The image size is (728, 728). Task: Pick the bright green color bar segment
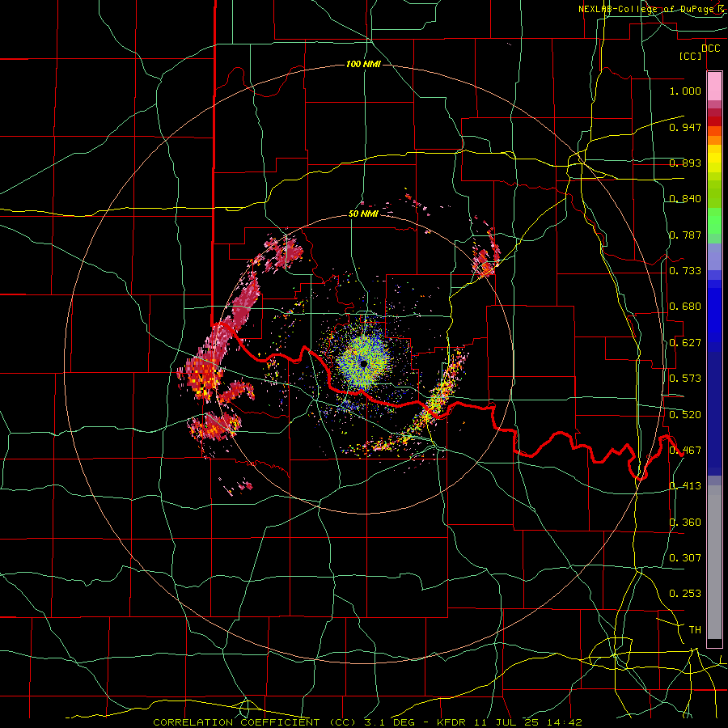(x=714, y=221)
